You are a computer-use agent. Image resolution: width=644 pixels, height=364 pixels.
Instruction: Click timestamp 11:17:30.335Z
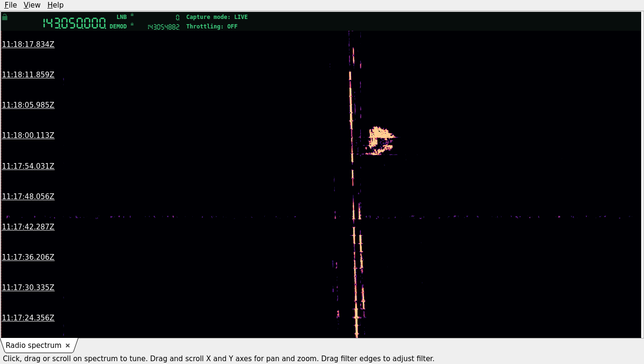coord(28,287)
